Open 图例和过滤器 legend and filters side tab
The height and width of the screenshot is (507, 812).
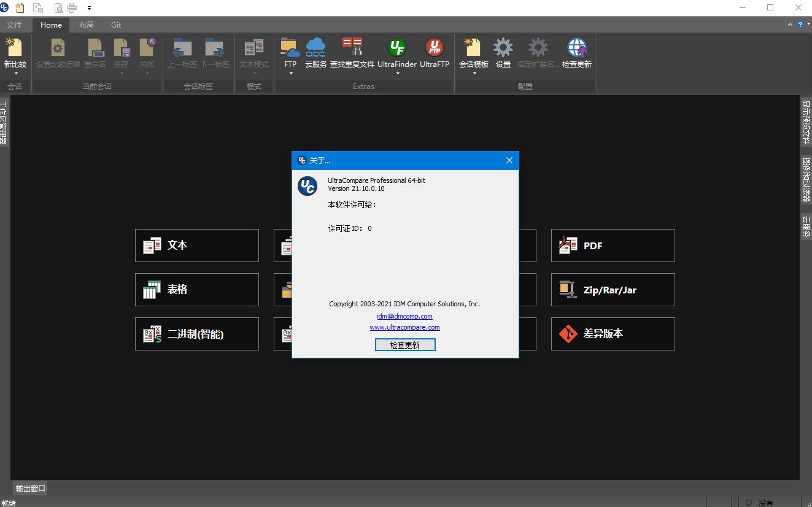[x=806, y=179]
